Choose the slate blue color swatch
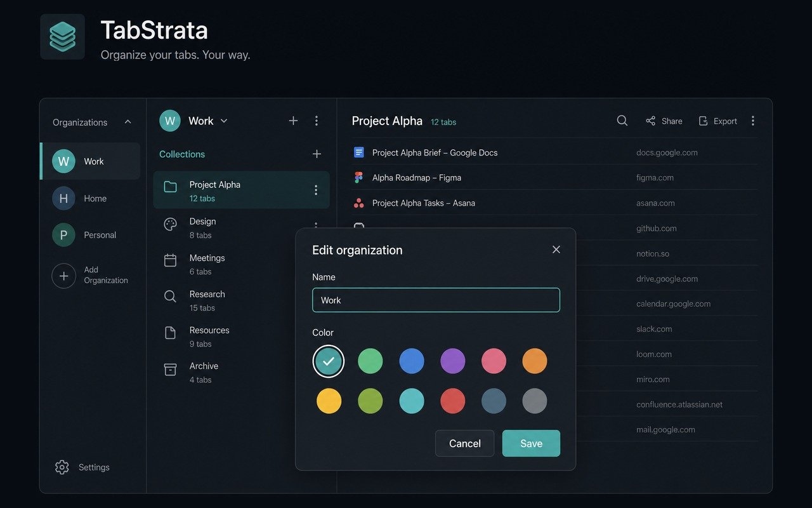The image size is (812, 508). [x=494, y=401]
